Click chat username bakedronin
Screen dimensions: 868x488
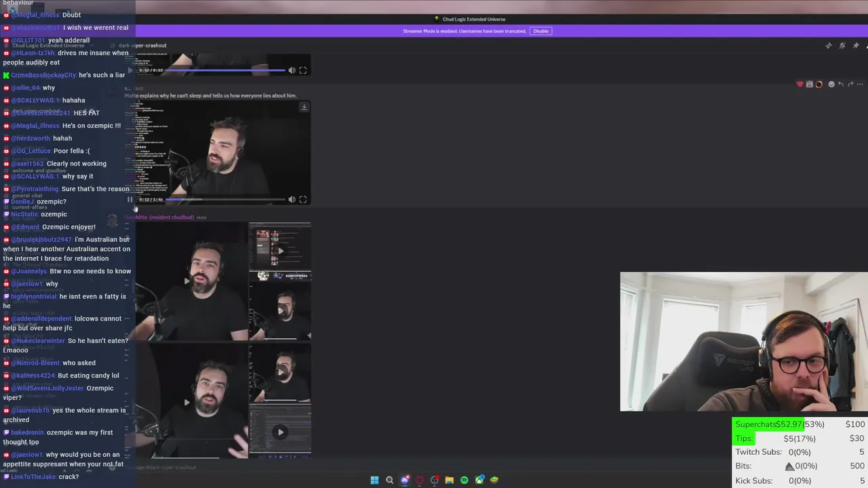click(x=27, y=432)
